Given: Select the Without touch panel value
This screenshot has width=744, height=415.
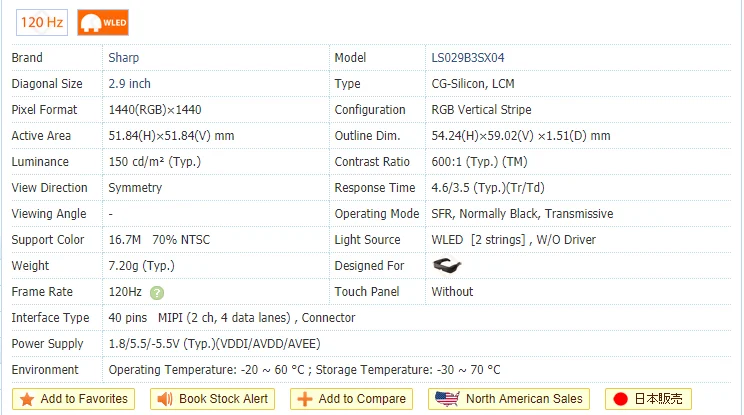Looking at the screenshot, I should click(452, 292).
